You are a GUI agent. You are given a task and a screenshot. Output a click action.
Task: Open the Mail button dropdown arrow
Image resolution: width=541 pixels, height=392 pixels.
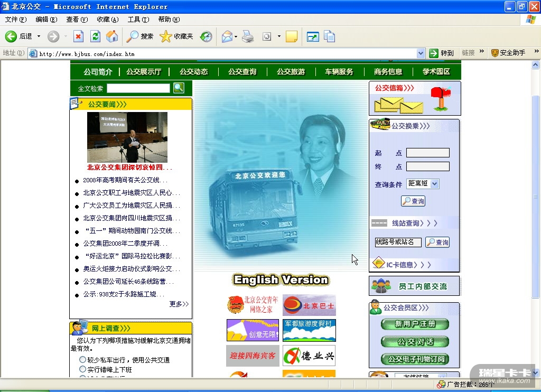click(236, 36)
